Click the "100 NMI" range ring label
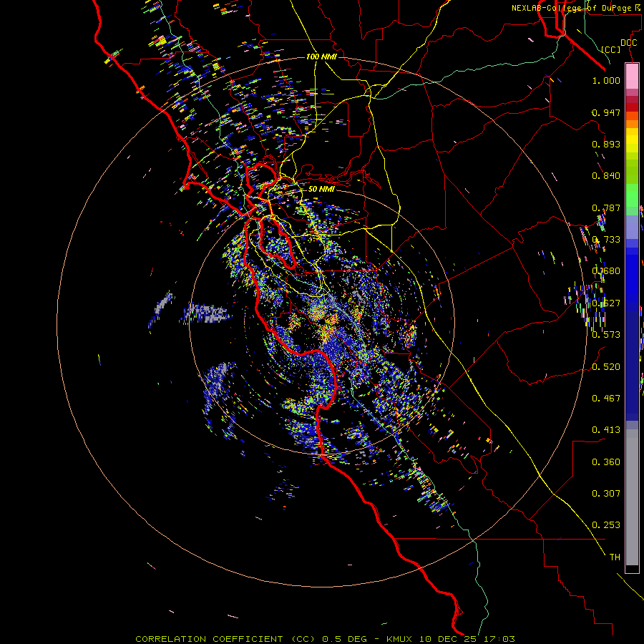The height and width of the screenshot is (644, 644). [x=321, y=57]
